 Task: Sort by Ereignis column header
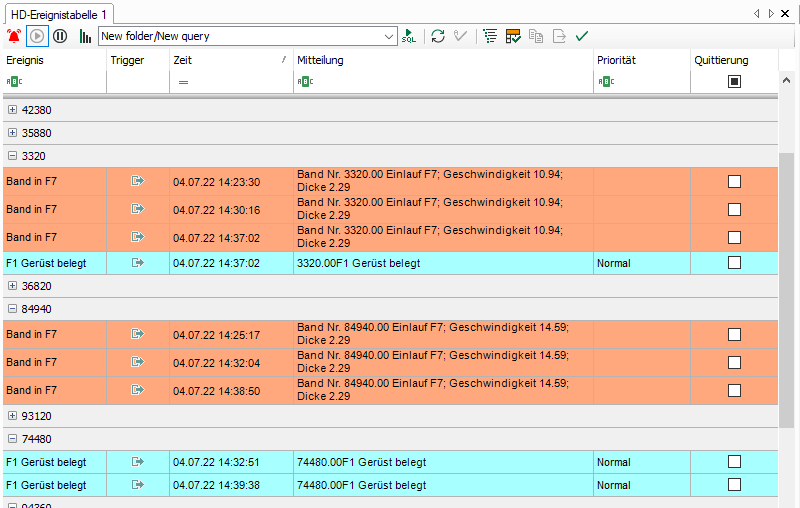point(55,60)
